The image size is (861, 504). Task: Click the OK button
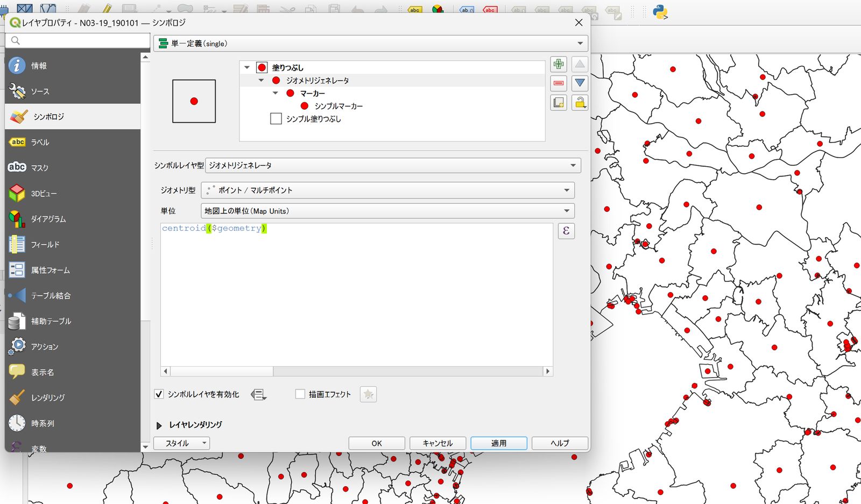pyautogui.click(x=377, y=443)
